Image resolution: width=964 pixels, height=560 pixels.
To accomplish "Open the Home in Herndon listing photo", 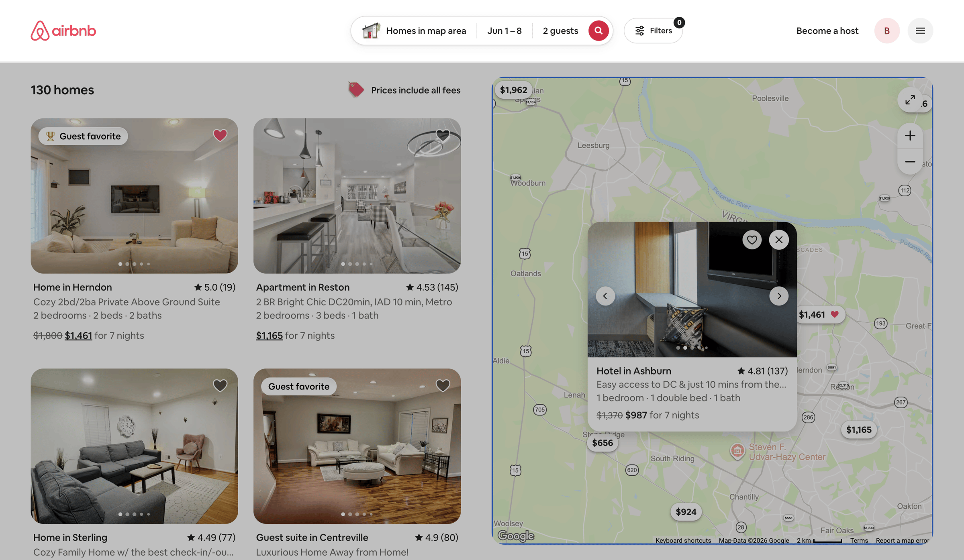I will point(134,196).
